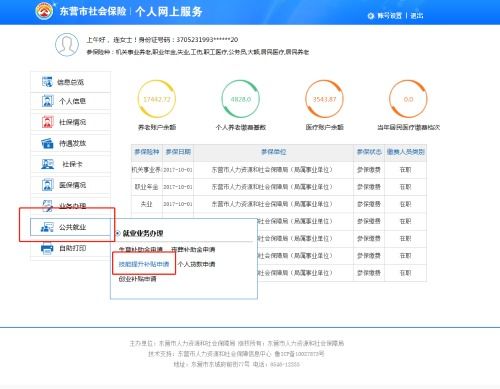Click 在职 in the 机关事业养老 row

[405, 170]
